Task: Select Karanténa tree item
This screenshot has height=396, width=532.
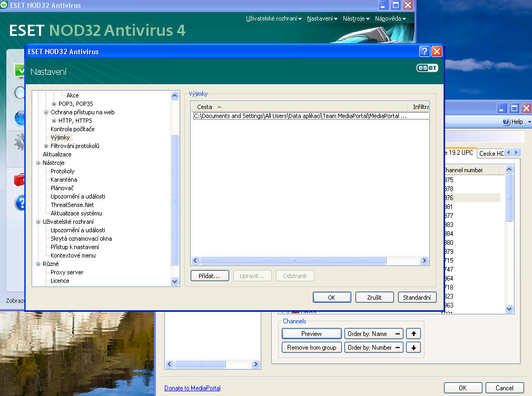Action: click(64, 180)
